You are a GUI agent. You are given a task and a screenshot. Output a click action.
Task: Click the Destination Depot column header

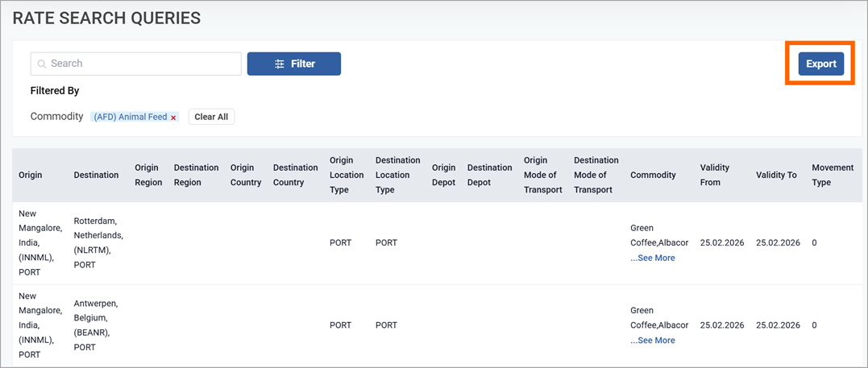[x=490, y=175]
